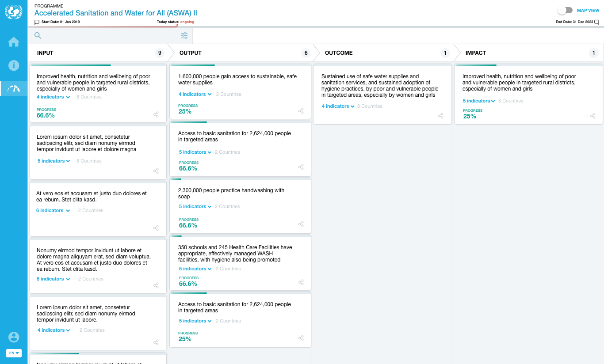Image resolution: width=604 pixels, height=364 pixels.
Task: Share the 'Nonumy eirmod tempor' card
Action: pos(156,285)
